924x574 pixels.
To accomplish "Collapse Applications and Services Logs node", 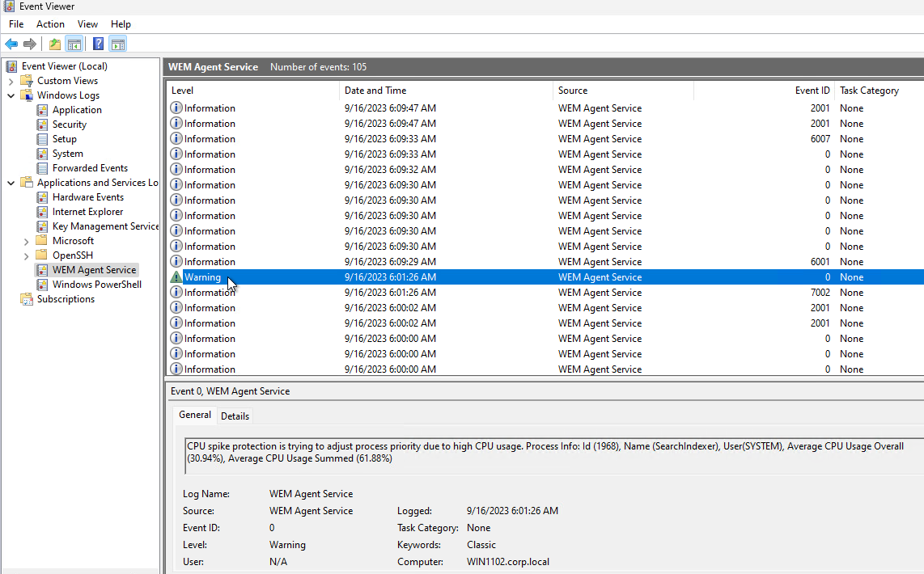I will [11, 183].
